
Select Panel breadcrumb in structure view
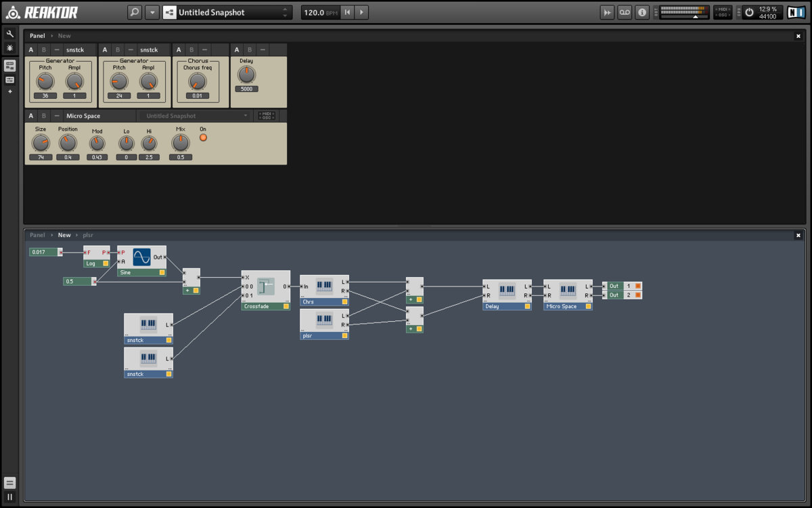[x=37, y=235]
